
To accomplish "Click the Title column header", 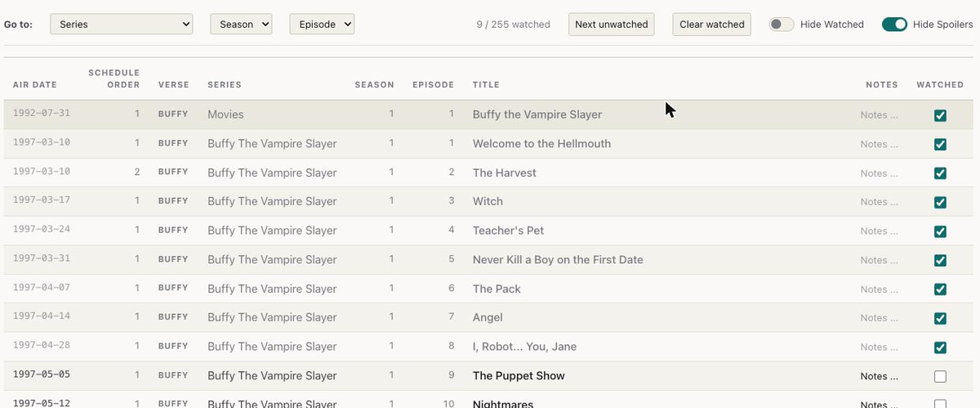I will [x=486, y=85].
